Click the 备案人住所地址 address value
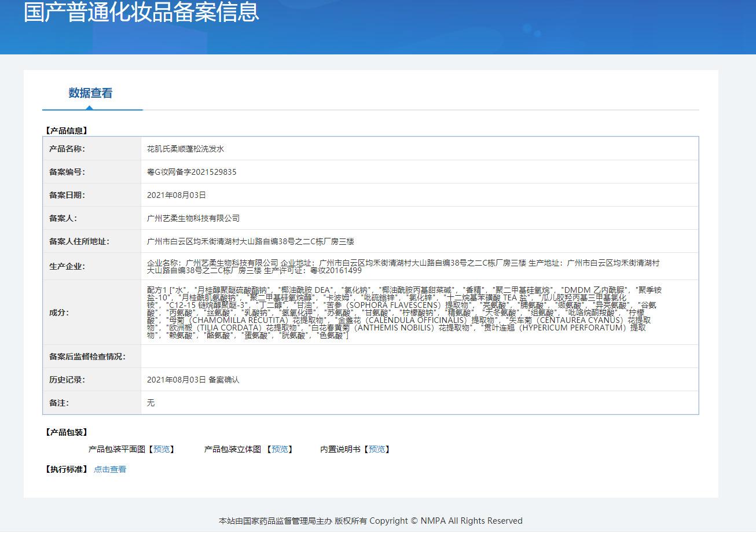 point(250,241)
